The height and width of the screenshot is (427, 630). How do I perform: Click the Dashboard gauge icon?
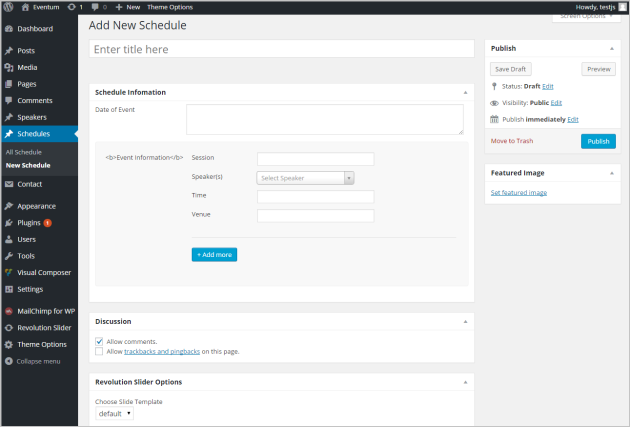click(x=9, y=29)
